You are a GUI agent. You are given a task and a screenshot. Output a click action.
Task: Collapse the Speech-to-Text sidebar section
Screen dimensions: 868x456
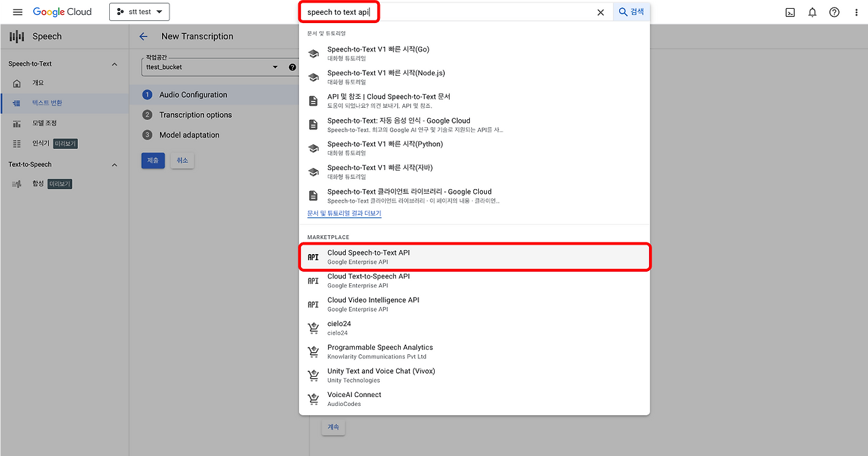(114, 64)
